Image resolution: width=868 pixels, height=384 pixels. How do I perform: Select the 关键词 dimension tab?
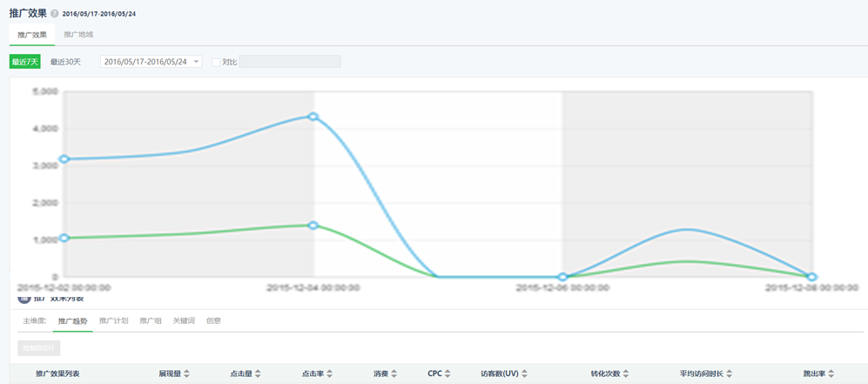click(184, 320)
